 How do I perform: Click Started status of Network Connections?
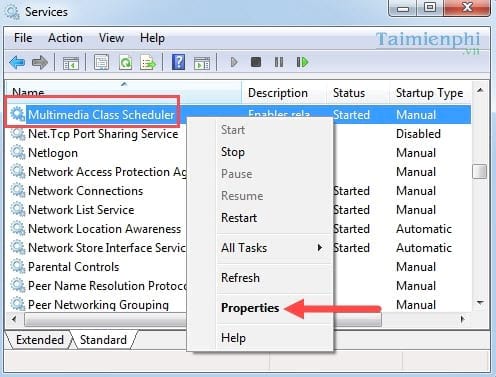352,191
